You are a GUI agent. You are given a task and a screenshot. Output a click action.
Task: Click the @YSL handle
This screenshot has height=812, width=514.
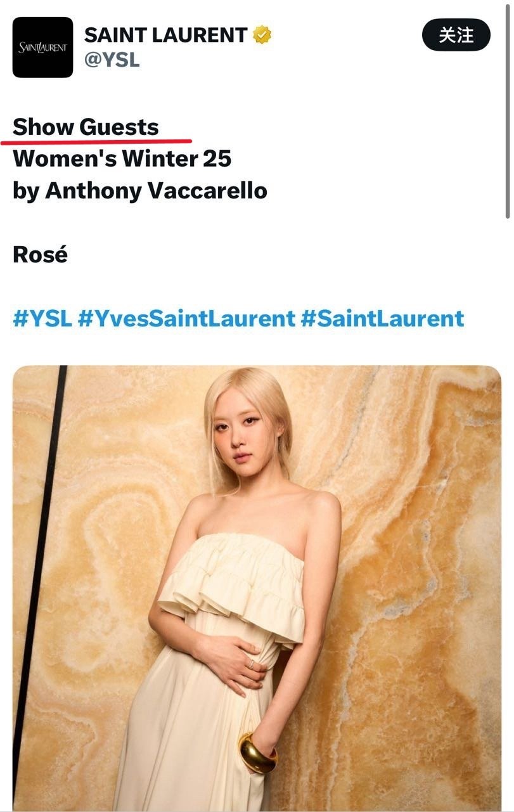pyautogui.click(x=112, y=61)
